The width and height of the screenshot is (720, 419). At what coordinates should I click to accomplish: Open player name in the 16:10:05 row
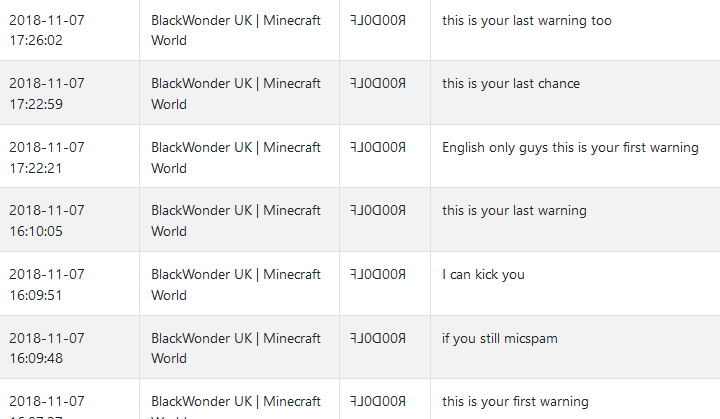click(x=377, y=210)
